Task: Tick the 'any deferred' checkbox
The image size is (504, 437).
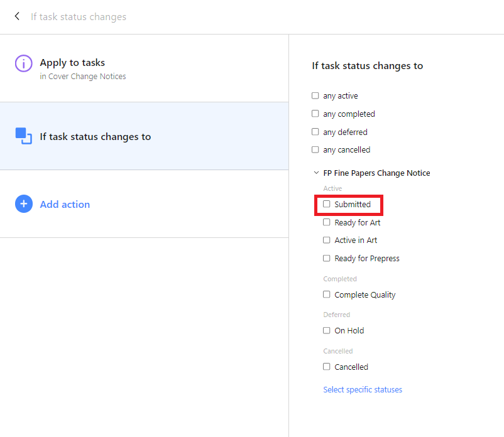Action: (315, 132)
